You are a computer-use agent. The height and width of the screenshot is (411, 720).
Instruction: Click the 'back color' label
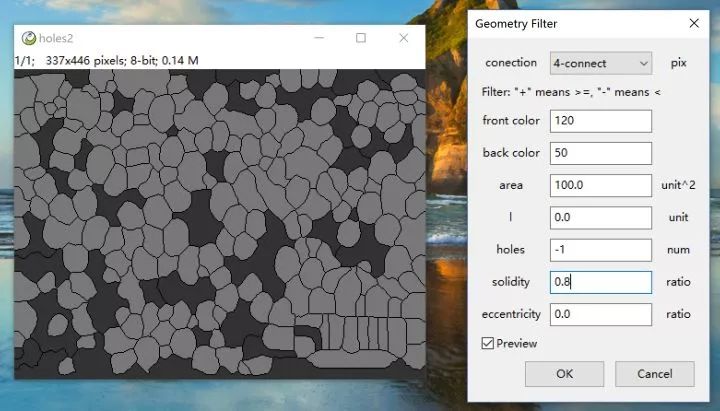pyautogui.click(x=511, y=153)
